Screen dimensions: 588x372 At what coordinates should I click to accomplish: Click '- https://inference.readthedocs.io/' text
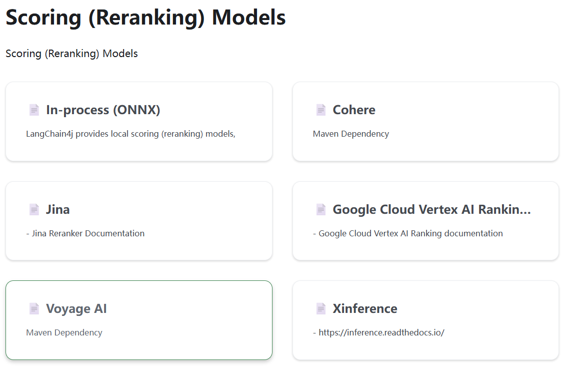pos(378,332)
